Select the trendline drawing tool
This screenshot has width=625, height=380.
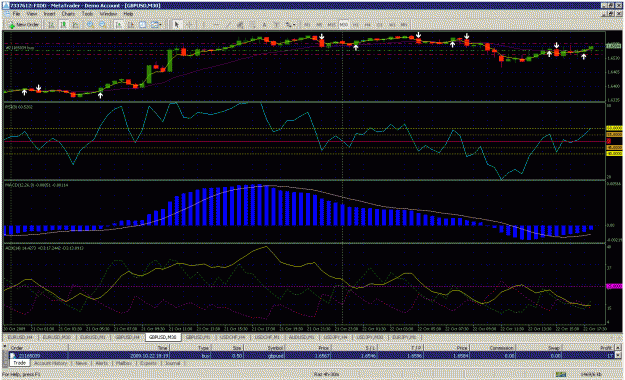229,25
